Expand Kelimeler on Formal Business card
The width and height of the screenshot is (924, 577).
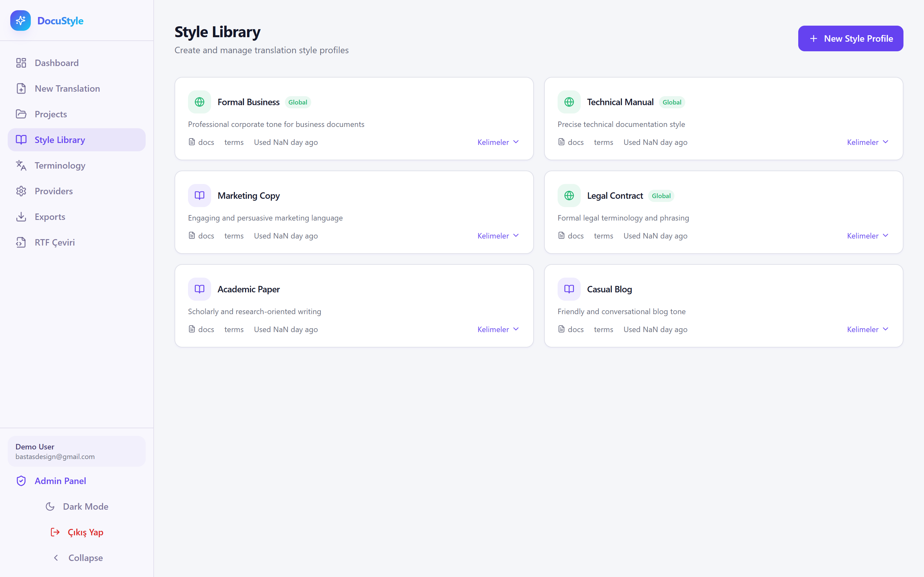498,142
